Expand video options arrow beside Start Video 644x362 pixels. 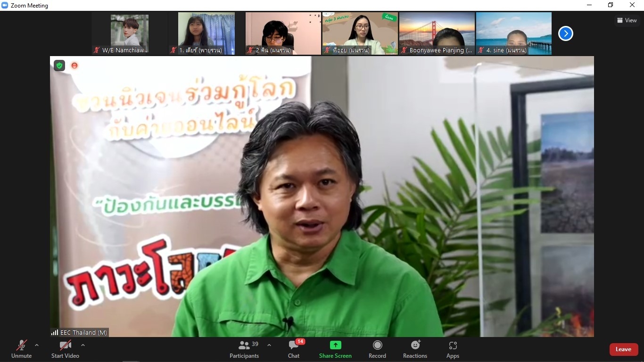pyautogui.click(x=83, y=345)
